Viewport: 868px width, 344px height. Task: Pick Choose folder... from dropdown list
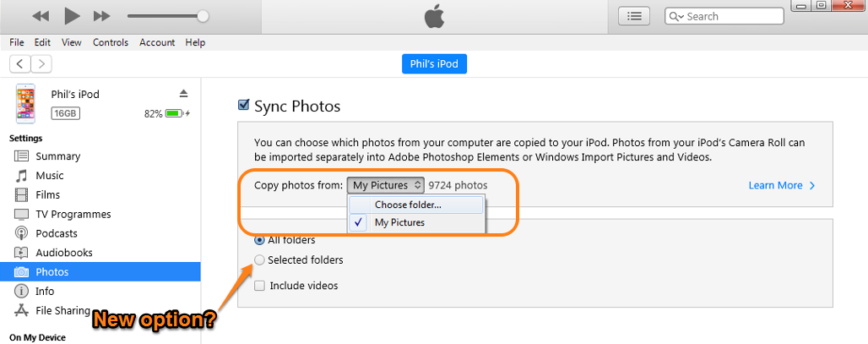[408, 205]
